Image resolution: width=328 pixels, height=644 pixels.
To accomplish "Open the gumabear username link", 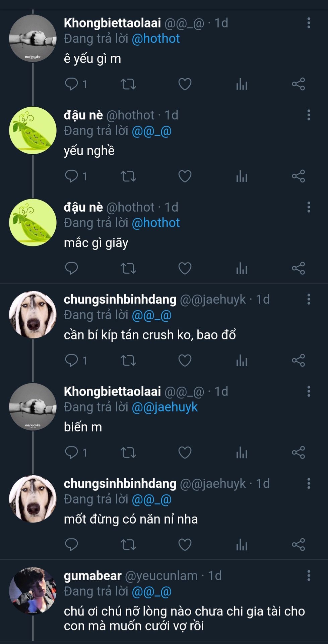I will (92, 576).
